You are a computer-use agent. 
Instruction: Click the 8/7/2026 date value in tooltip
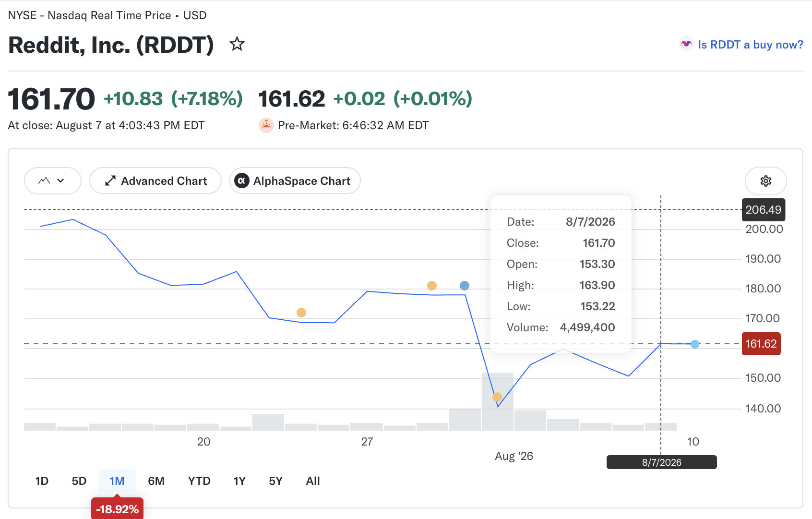pos(590,222)
